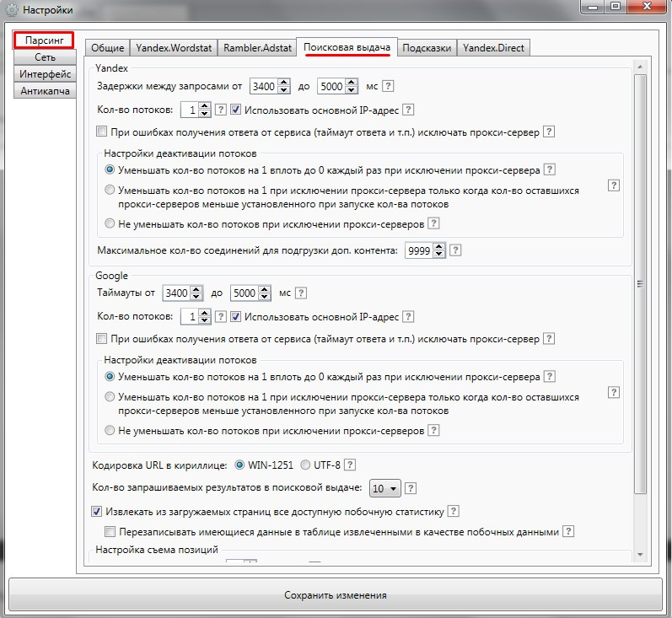The height and width of the screenshot is (618, 672).
Task: Open help icon beside Google thread count
Action: click(220, 317)
